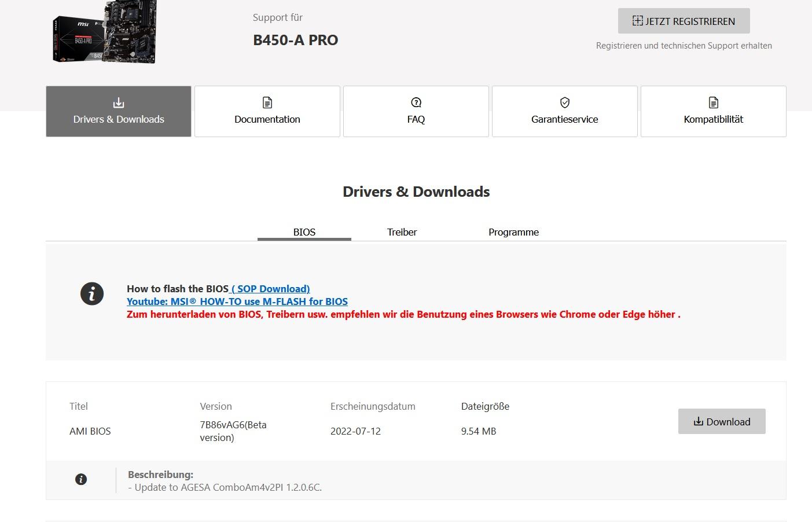The width and height of the screenshot is (812, 522).
Task: Click the Titel column label
Action: [79, 406]
